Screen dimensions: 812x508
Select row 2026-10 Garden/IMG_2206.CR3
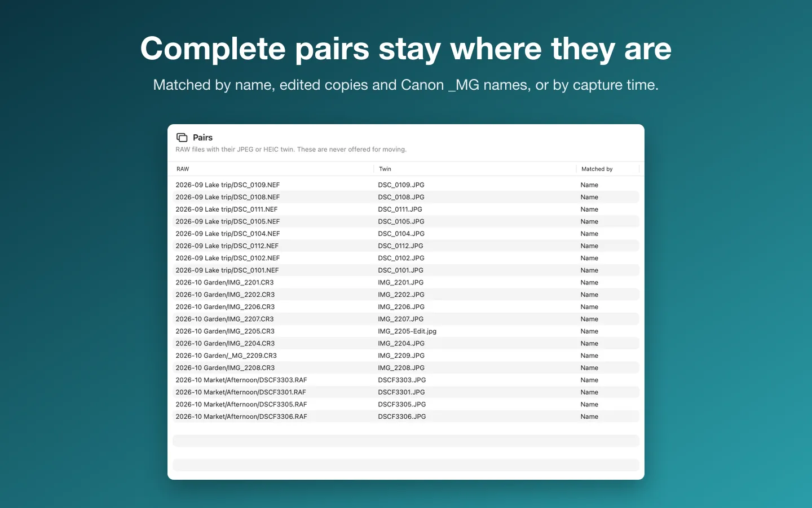click(406, 307)
